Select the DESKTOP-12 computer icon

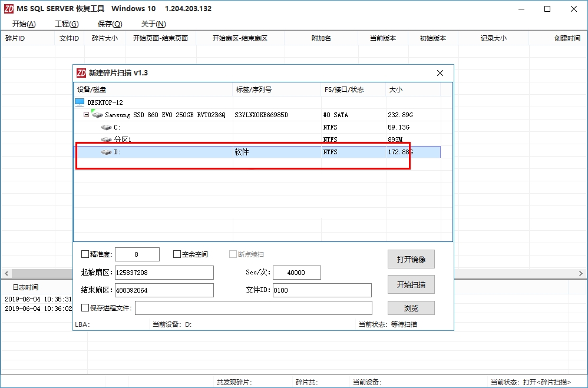pyautogui.click(x=80, y=102)
